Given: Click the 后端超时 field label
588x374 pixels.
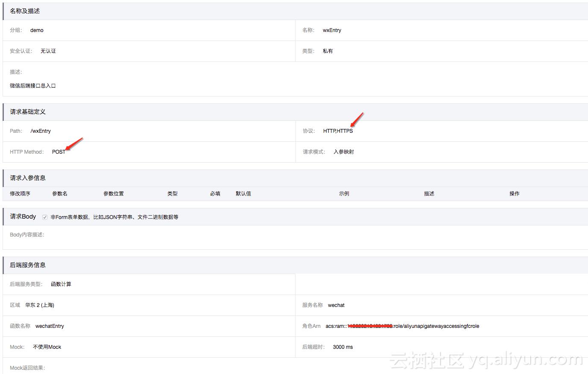Looking at the screenshot, I should tap(313, 347).
